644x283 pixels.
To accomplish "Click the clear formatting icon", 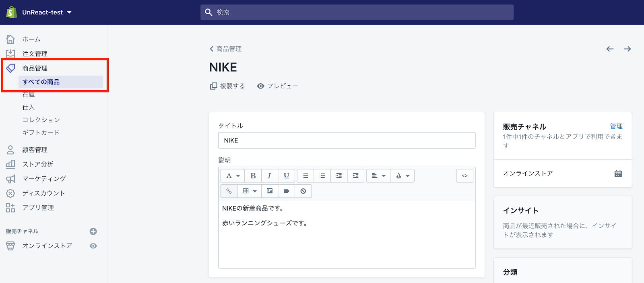I will click(303, 191).
